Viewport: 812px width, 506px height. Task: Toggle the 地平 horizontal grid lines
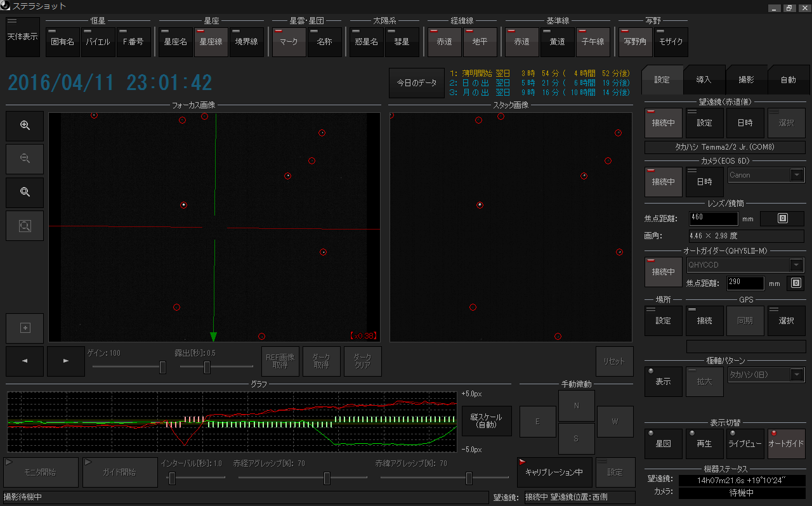480,42
